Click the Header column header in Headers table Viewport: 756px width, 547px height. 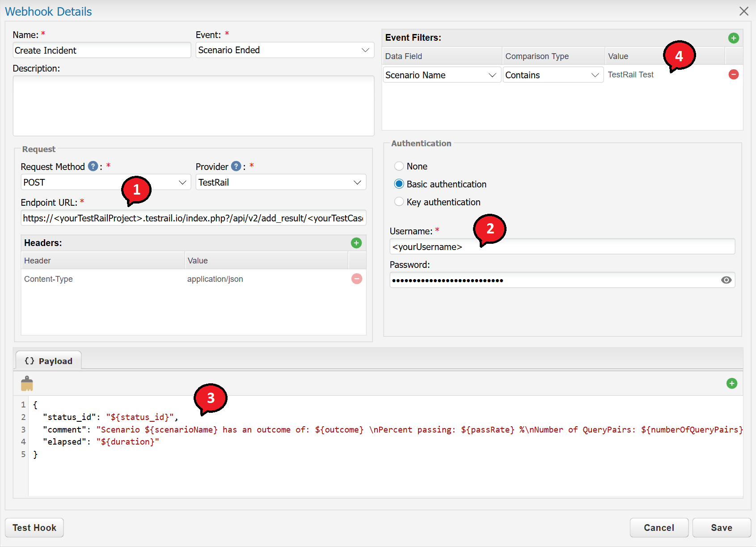point(103,261)
